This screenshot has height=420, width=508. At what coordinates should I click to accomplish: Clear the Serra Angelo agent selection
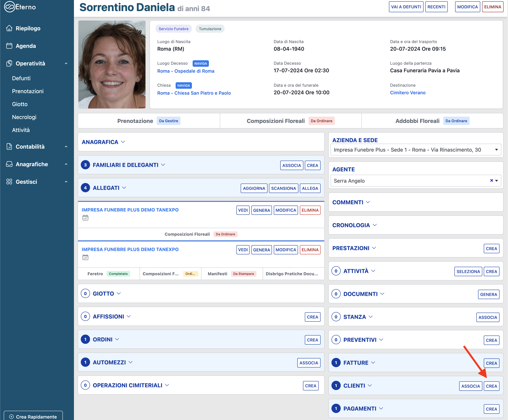click(491, 180)
